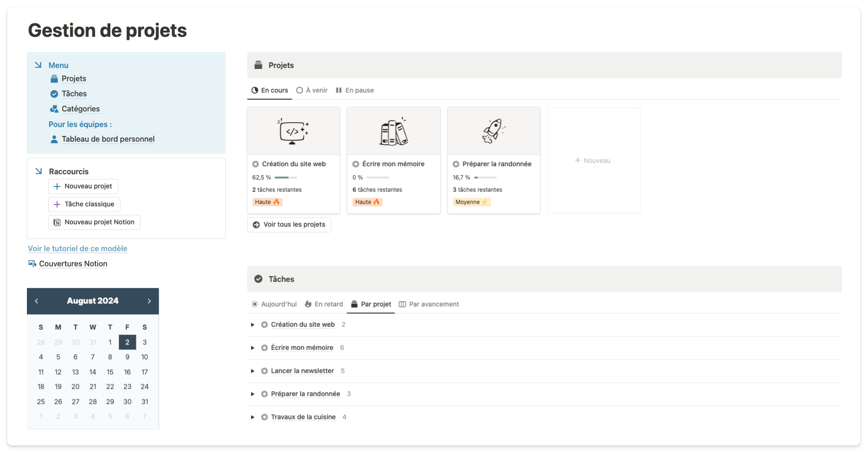868x453 pixels.
Task: Click the rocket icon on Préparer la randonnée card
Action: [493, 131]
